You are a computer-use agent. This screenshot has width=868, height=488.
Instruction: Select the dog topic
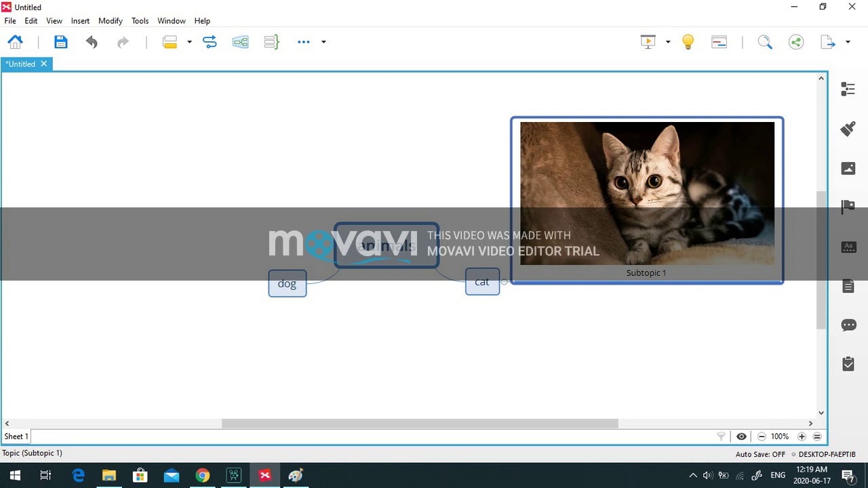(288, 283)
